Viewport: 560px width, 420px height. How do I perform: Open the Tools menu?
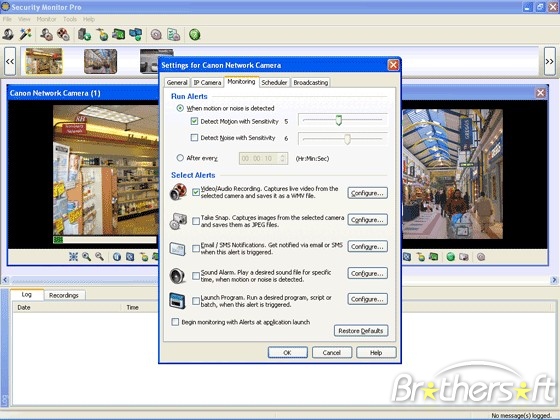click(70, 19)
